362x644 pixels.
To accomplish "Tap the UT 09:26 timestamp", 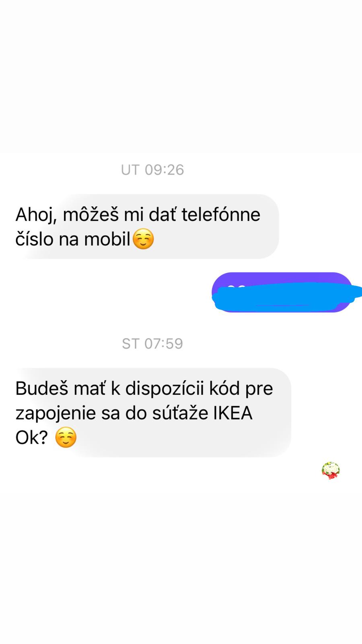I will pos(152,170).
